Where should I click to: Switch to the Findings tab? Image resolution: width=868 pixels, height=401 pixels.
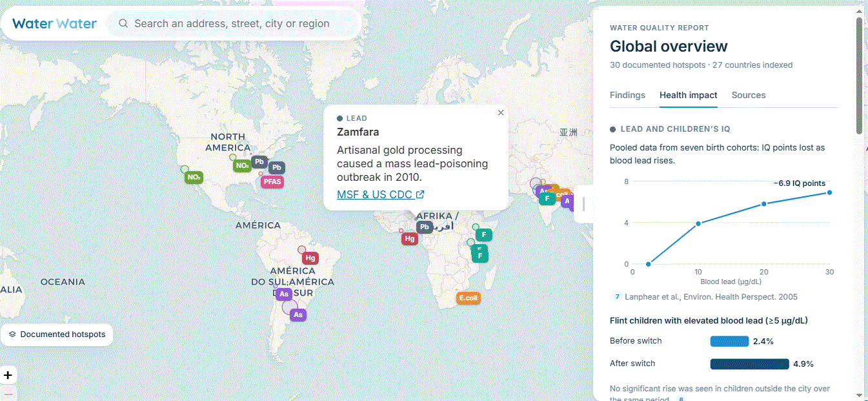[627, 95]
